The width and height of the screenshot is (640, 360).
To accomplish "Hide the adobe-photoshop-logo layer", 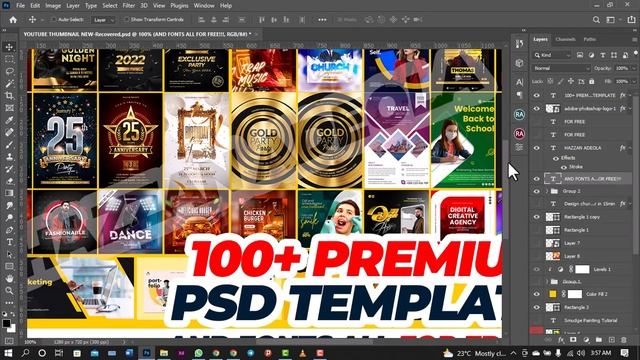I will [537, 109].
